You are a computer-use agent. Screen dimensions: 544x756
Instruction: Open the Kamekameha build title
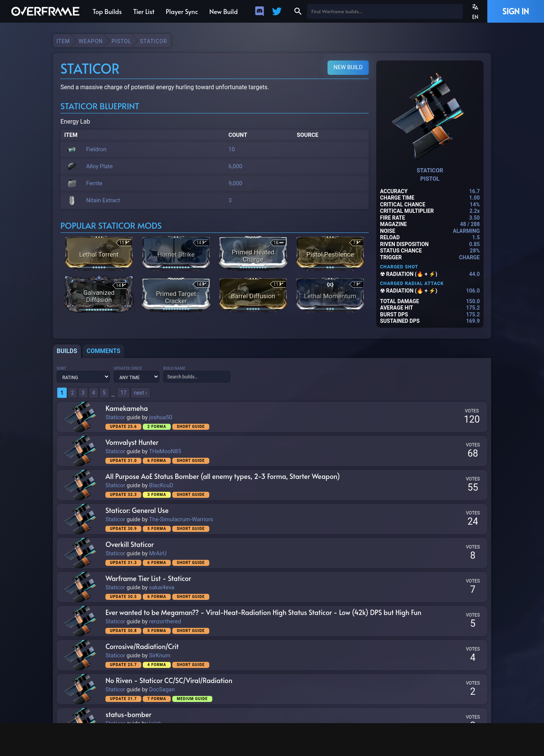(x=127, y=408)
